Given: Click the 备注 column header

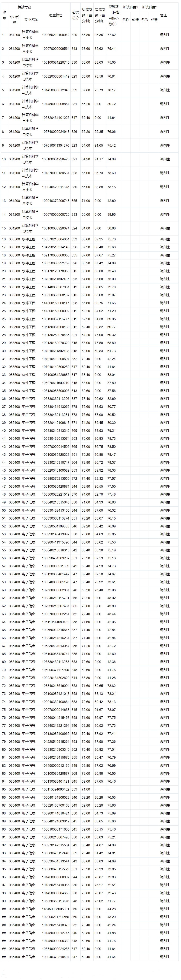Looking at the screenshot, I should click(x=163, y=15).
